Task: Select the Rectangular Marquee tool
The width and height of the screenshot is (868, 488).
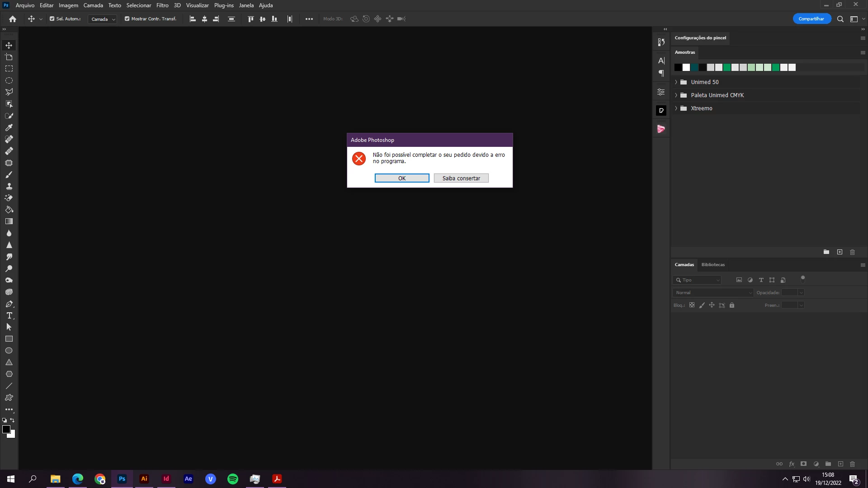Action: click(9, 69)
